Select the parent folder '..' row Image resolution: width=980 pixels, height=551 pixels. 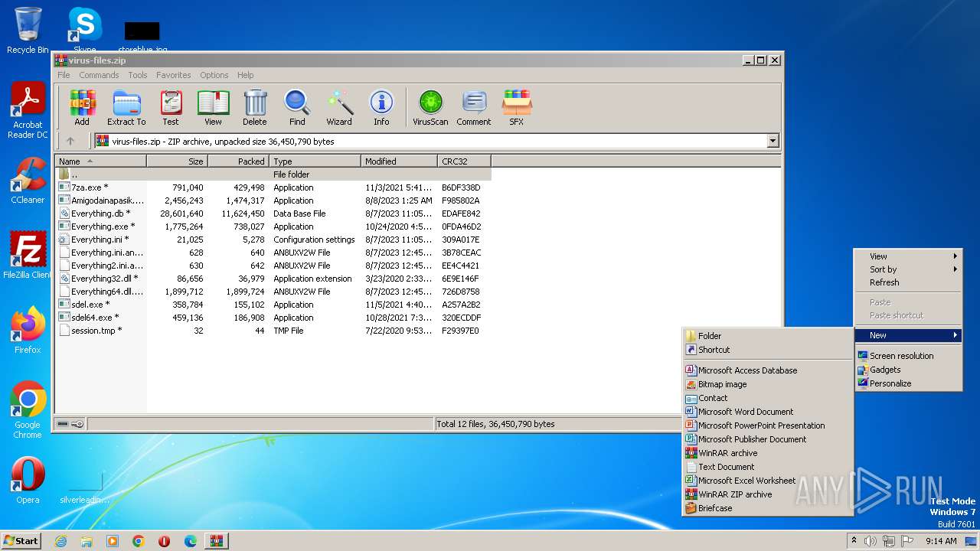point(273,174)
